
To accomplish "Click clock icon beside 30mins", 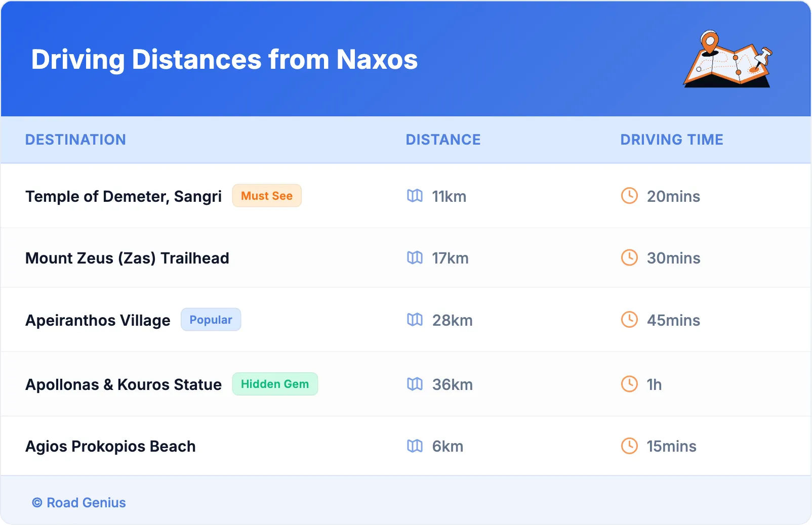I will coord(629,257).
